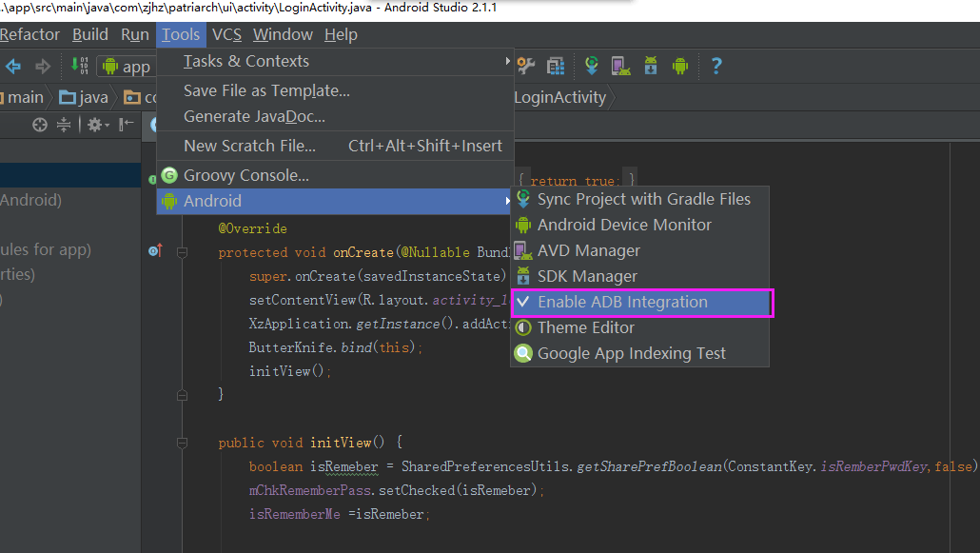Navigate back with the blue left arrow
980x553 pixels.
coord(13,66)
